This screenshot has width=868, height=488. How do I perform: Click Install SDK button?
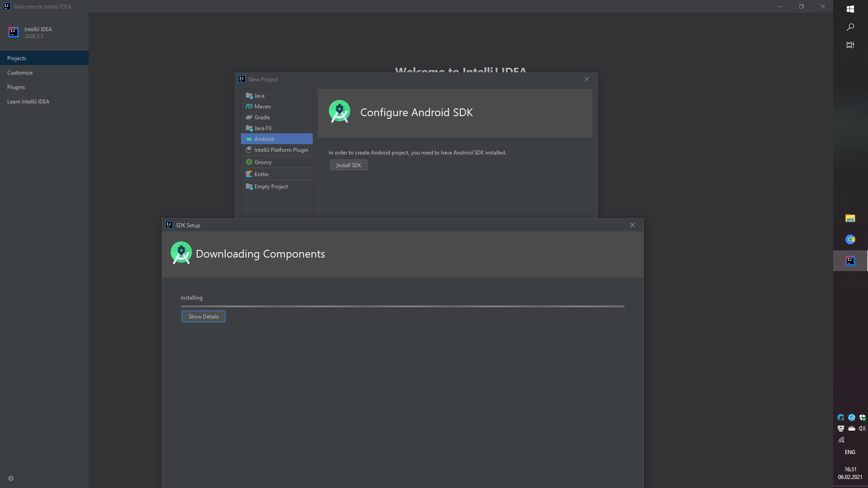[x=349, y=165]
